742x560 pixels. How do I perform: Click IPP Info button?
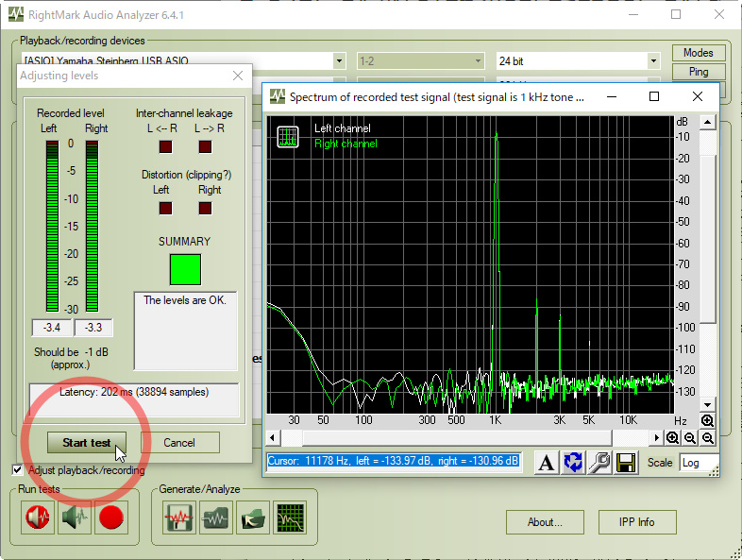tap(637, 522)
